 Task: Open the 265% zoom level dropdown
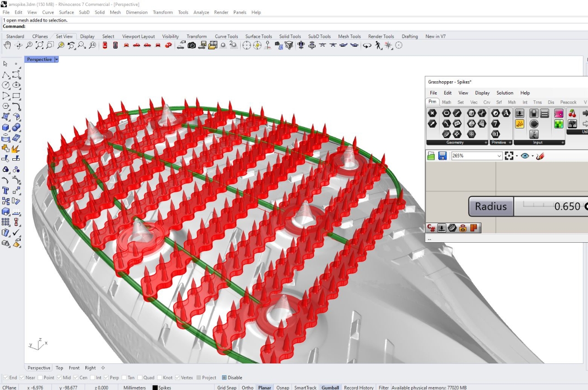[x=499, y=156]
